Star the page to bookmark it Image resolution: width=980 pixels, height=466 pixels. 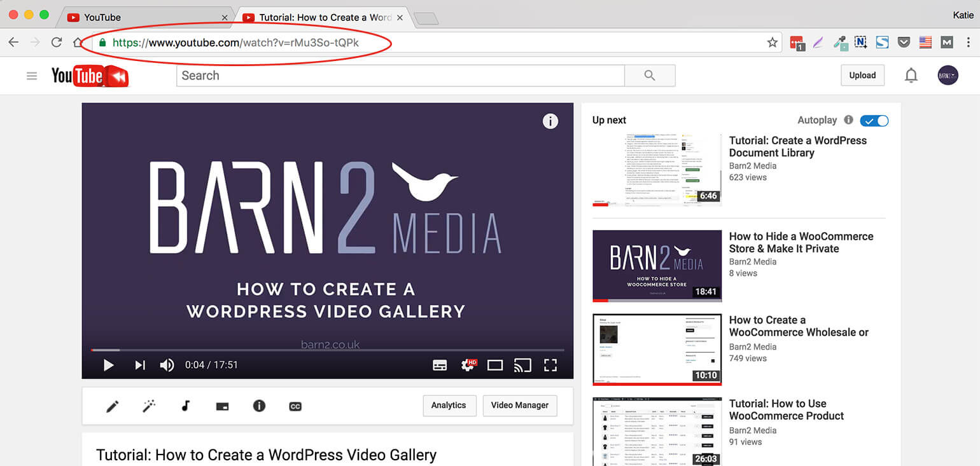[772, 43]
